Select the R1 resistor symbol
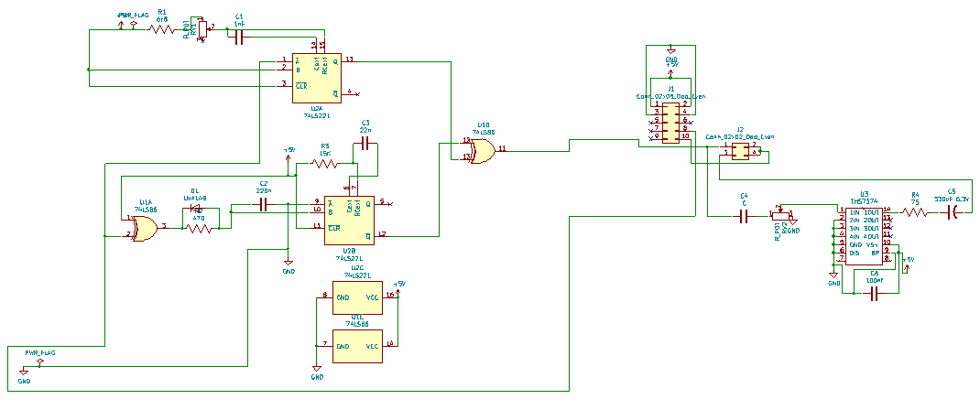980x410 pixels. click(x=162, y=28)
